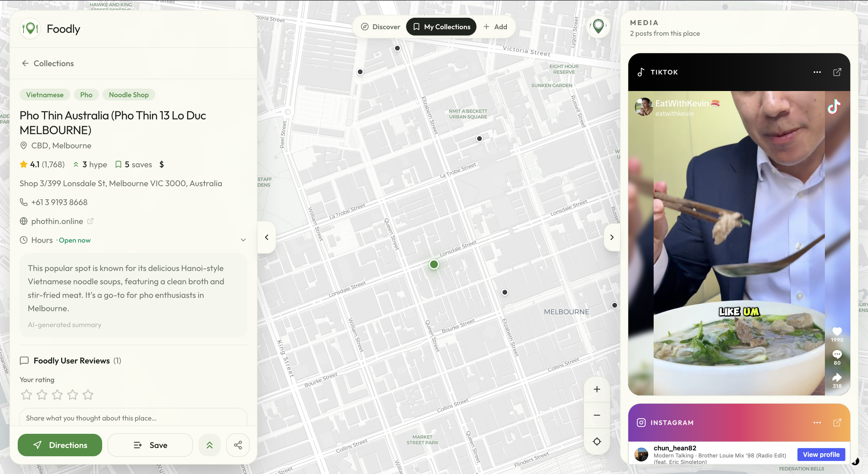Expand the Hours chevron
This screenshot has height=474, width=868.
coord(243,240)
